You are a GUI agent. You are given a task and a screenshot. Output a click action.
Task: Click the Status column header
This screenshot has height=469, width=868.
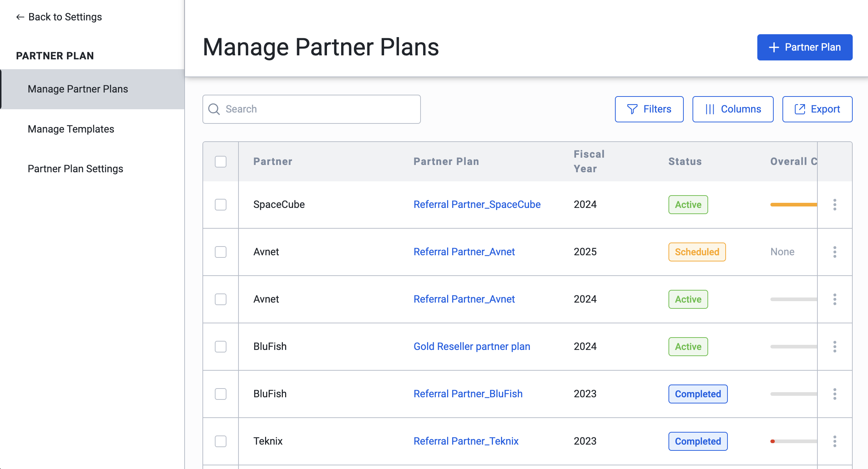685,162
